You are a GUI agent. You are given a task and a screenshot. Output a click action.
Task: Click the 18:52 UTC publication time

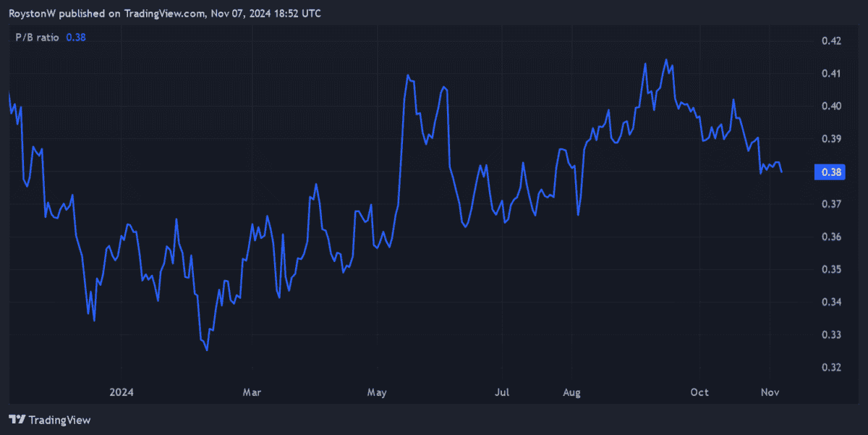[297, 13]
